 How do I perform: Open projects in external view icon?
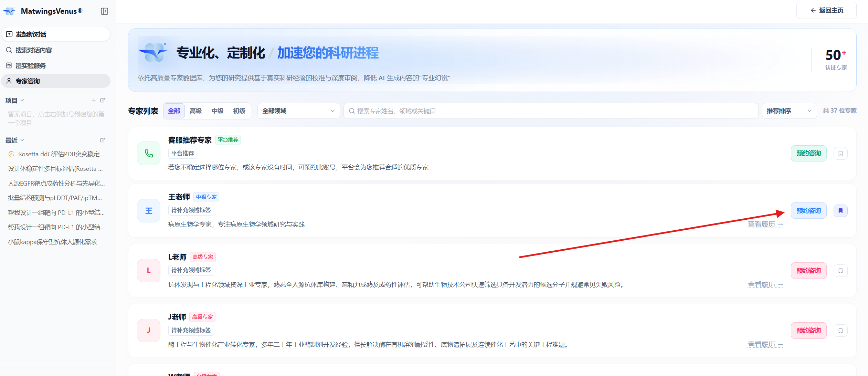(x=102, y=100)
